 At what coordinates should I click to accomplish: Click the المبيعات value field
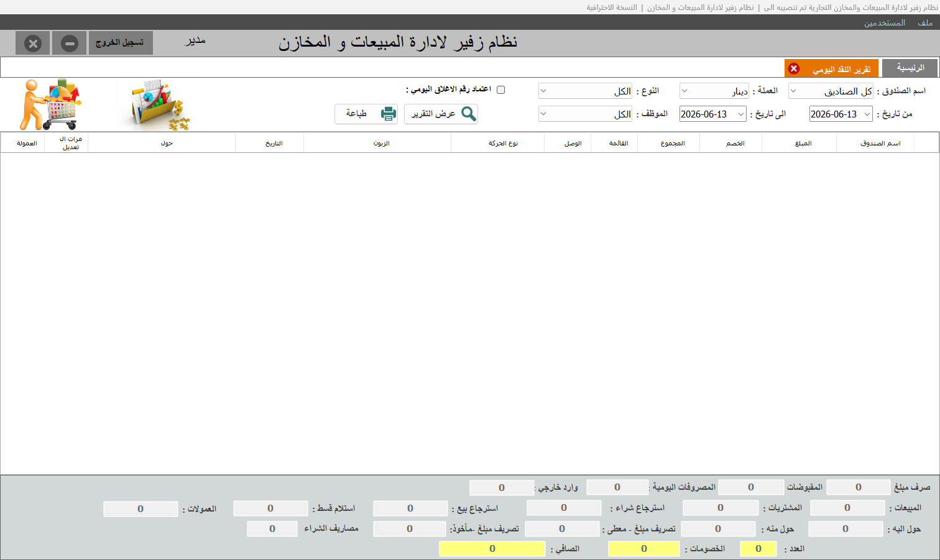point(847,508)
